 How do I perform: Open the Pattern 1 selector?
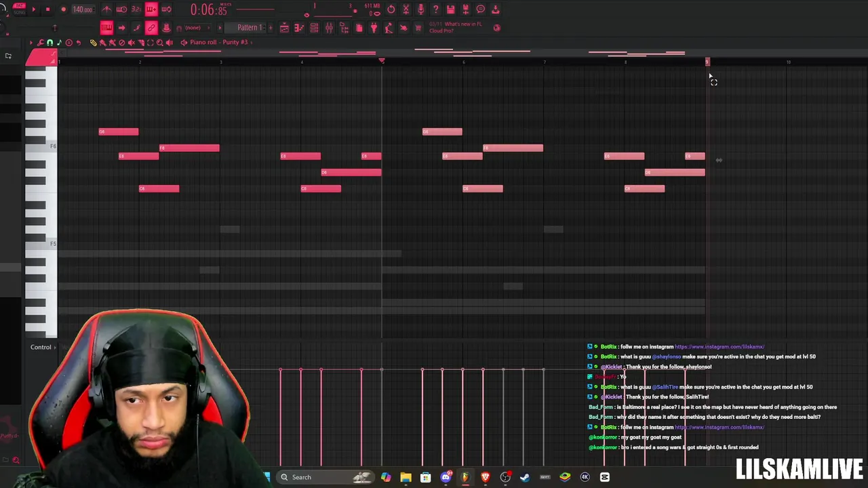tap(249, 28)
